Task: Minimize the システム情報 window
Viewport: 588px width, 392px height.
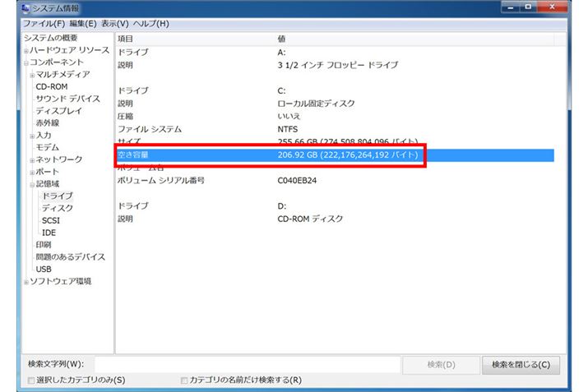Action: tap(511, 7)
